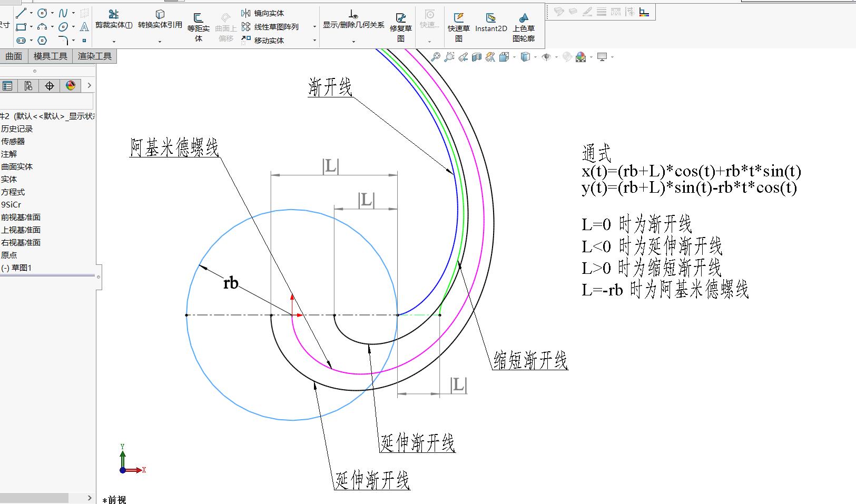Select the Circle sketch tool
The height and width of the screenshot is (504, 856).
(x=42, y=13)
